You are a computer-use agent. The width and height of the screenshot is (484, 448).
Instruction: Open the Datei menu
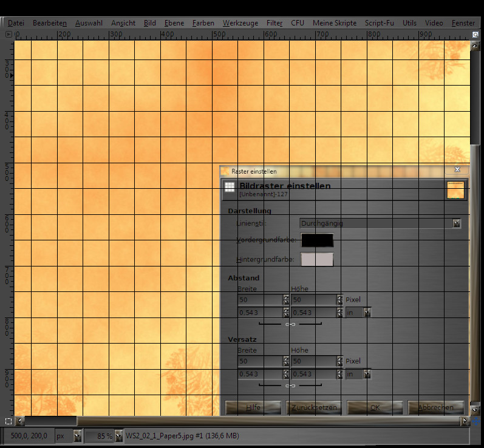click(16, 23)
